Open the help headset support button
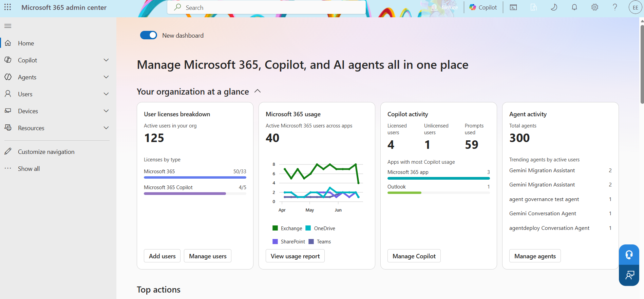Screen dimensions: 644x299 pyautogui.click(x=629, y=255)
